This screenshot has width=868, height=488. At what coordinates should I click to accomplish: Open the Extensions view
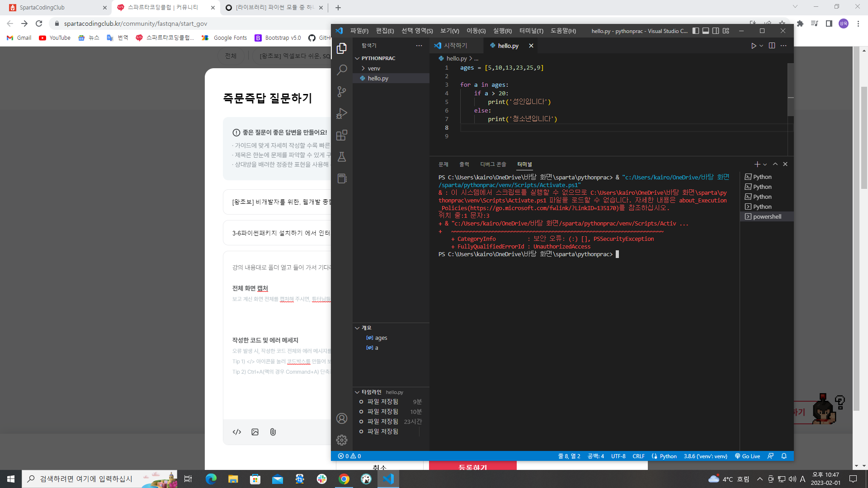[x=342, y=135]
